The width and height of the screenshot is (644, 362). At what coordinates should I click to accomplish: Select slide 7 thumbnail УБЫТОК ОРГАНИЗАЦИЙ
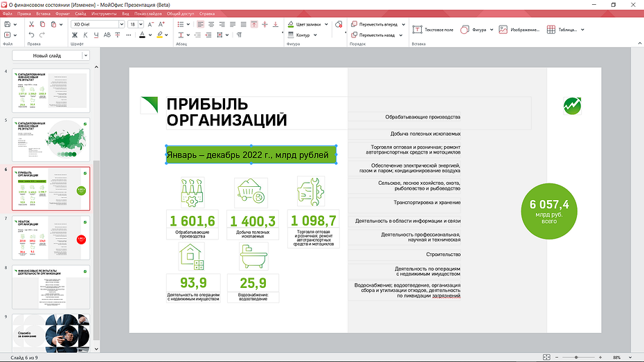[51, 237]
